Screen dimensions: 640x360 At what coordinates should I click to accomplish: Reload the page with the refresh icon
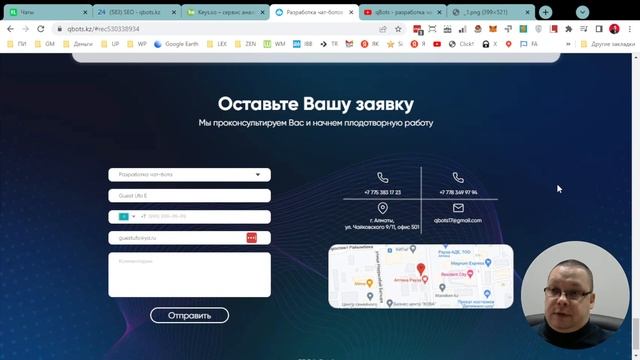[40, 29]
